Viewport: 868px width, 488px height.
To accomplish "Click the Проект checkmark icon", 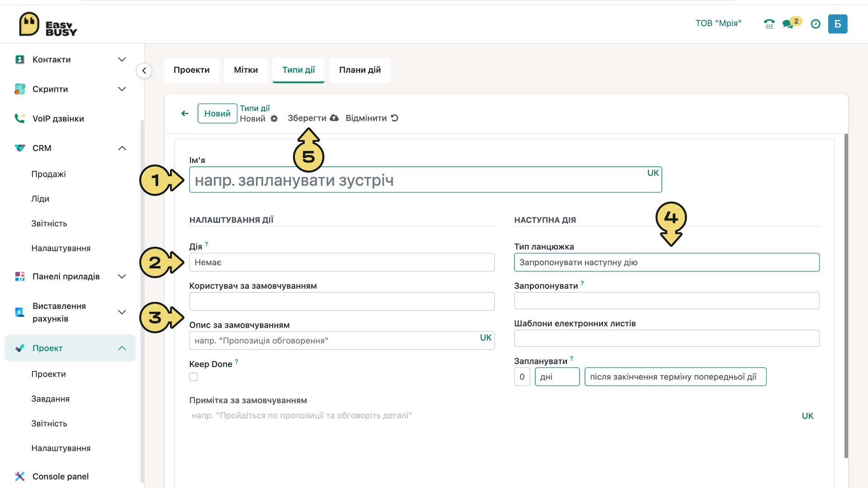I will pyautogui.click(x=19, y=348).
